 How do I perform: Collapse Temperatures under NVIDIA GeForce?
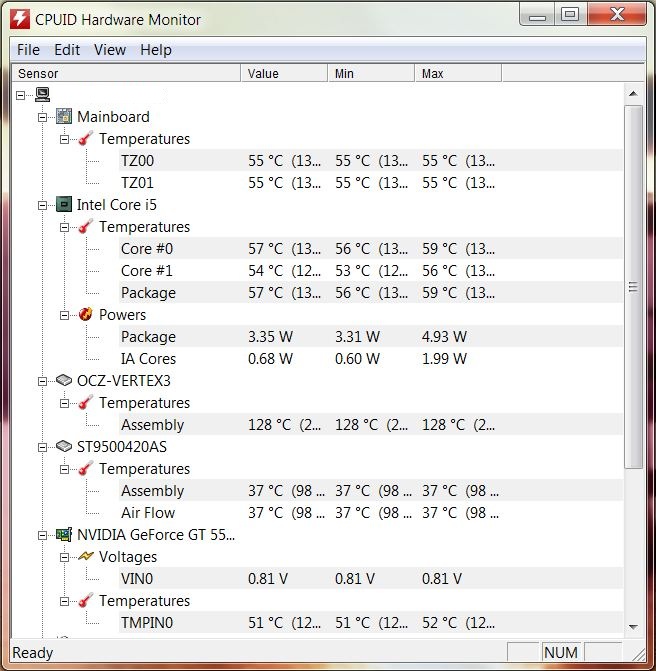[64, 601]
